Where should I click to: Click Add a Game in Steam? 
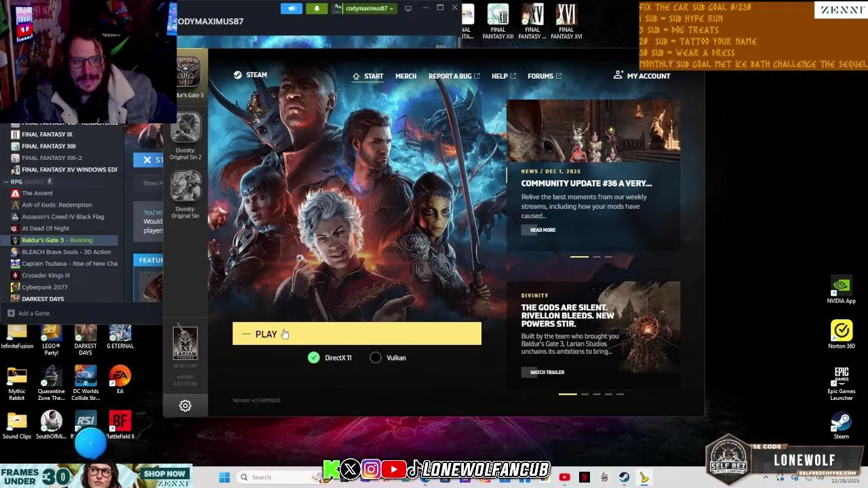28,313
